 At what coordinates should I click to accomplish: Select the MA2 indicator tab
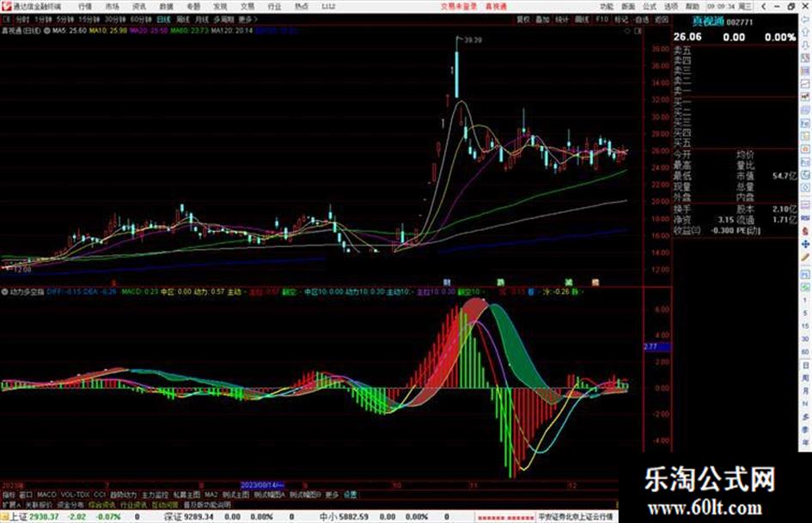[211, 495]
